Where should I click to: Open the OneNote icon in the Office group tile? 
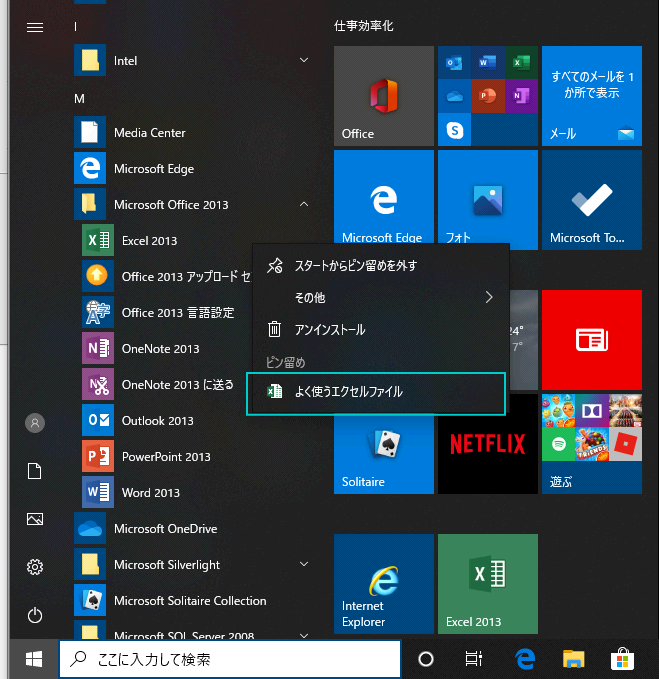[521, 96]
